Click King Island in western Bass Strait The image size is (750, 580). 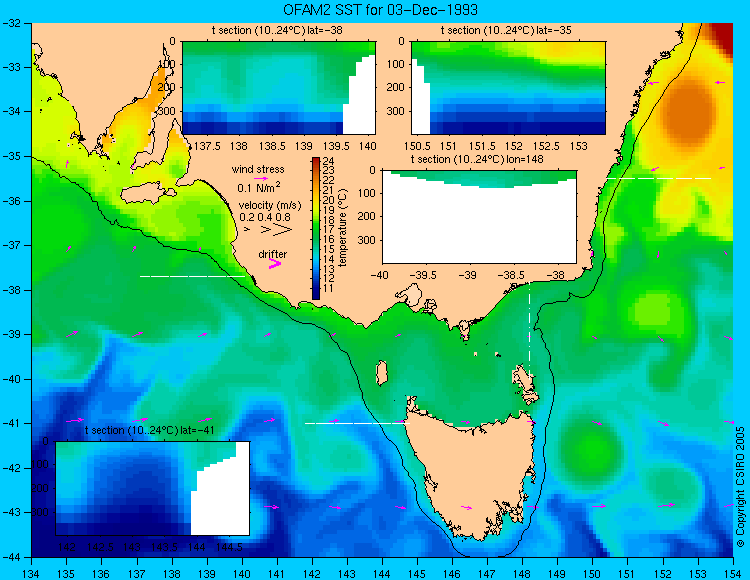tap(381, 373)
